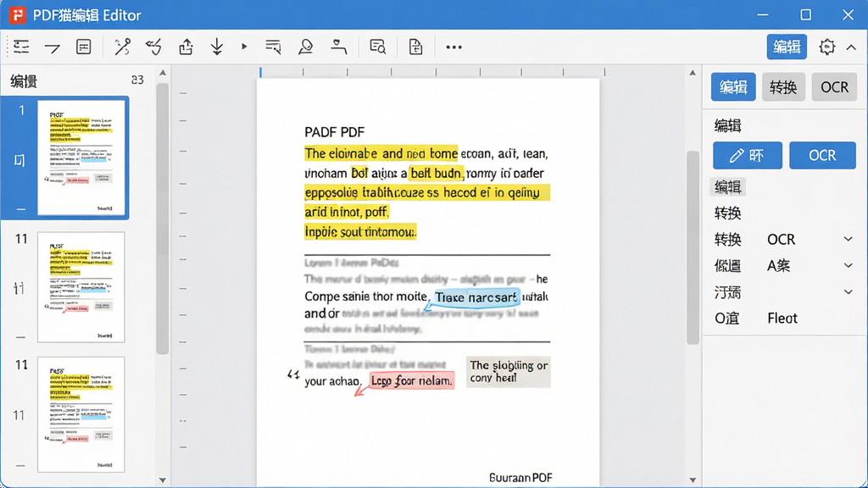Click the thumbnail panel scroll-up arrow
This screenshot has height=488, width=868.
(x=162, y=73)
